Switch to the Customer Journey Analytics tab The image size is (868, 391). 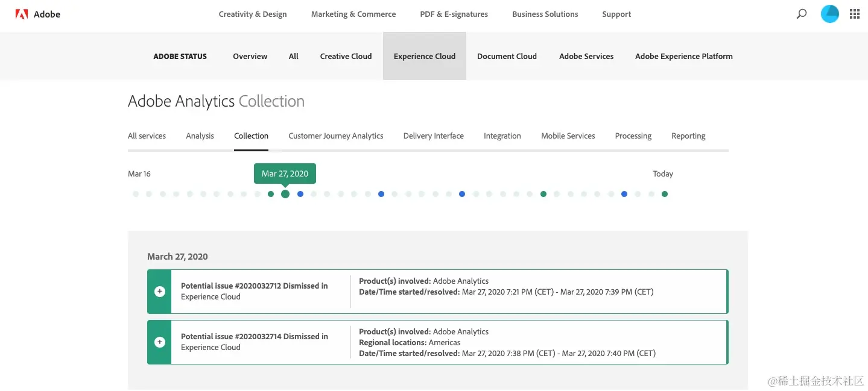(336, 136)
